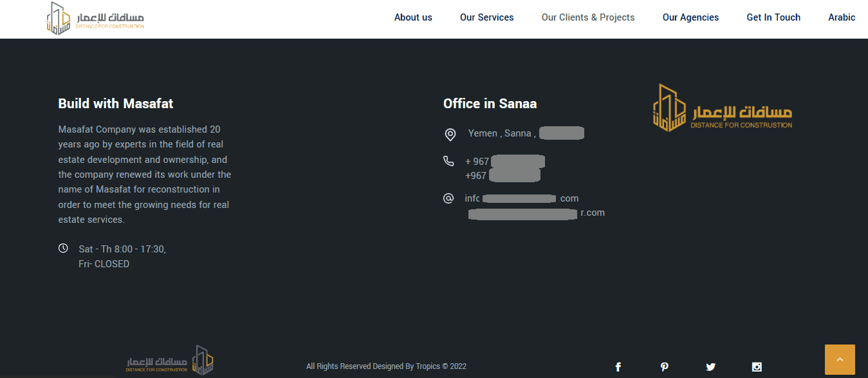Go to Our Clients & Projects

tap(588, 17)
